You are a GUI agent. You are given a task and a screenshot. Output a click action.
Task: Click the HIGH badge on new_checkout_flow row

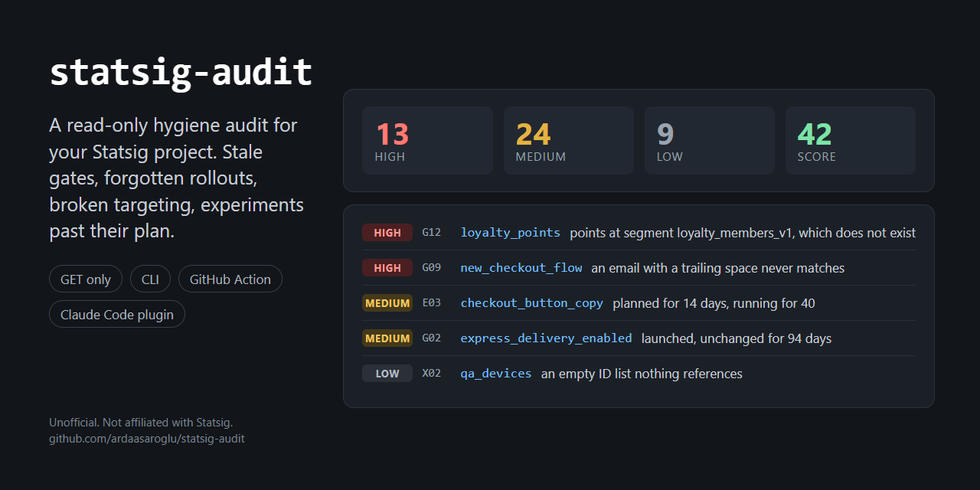(387, 268)
